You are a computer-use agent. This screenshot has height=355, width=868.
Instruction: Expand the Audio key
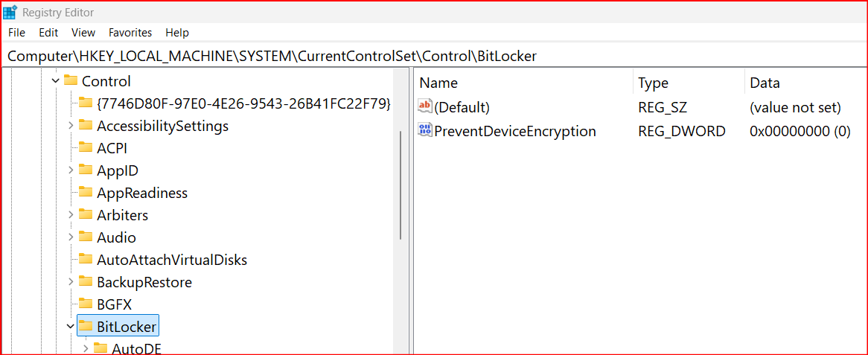71,237
